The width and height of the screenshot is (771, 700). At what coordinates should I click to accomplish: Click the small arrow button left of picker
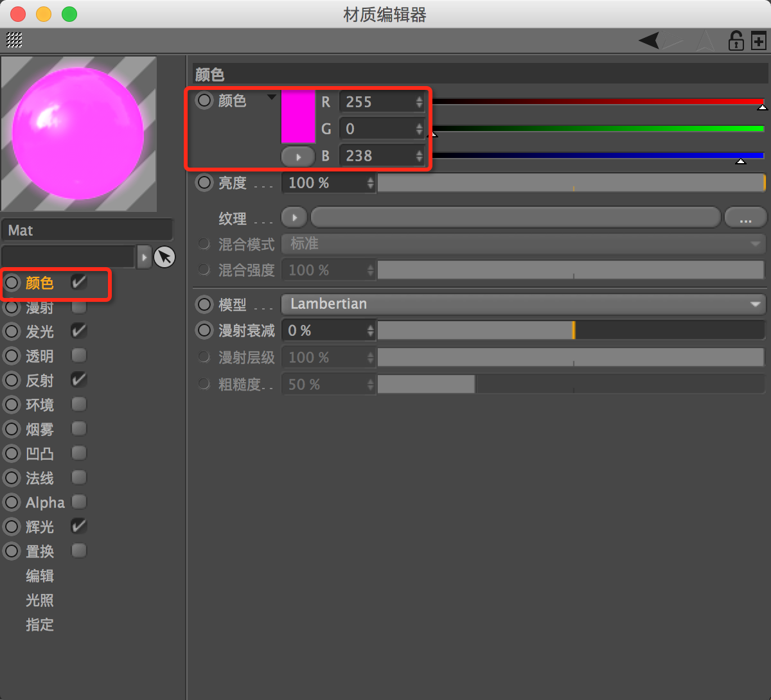tap(144, 257)
